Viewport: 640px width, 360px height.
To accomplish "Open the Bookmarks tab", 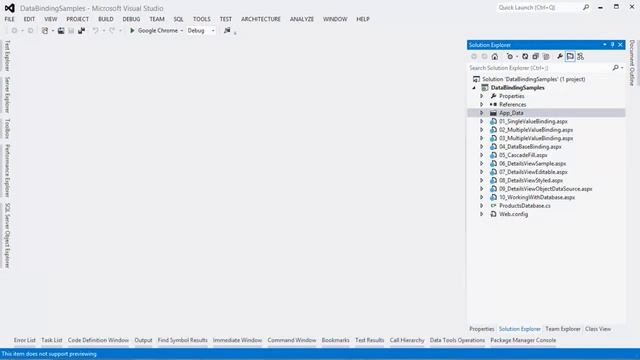I will pos(336,340).
